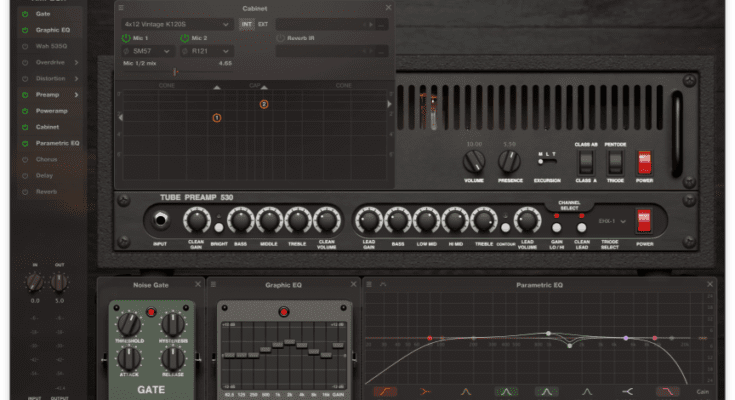Screen dimensions: 735x400
Task: Click microphone 2 position marker on grid
Action: pyautogui.click(x=264, y=104)
